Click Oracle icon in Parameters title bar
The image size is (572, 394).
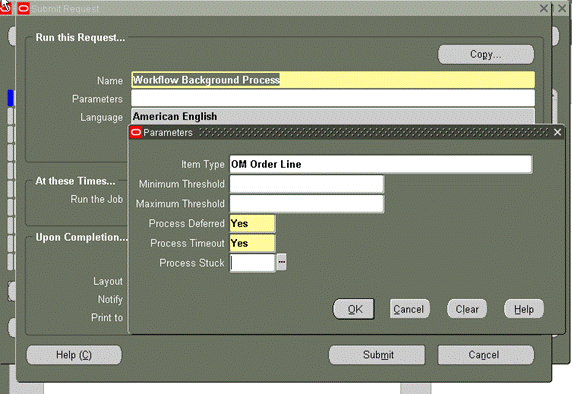click(136, 132)
